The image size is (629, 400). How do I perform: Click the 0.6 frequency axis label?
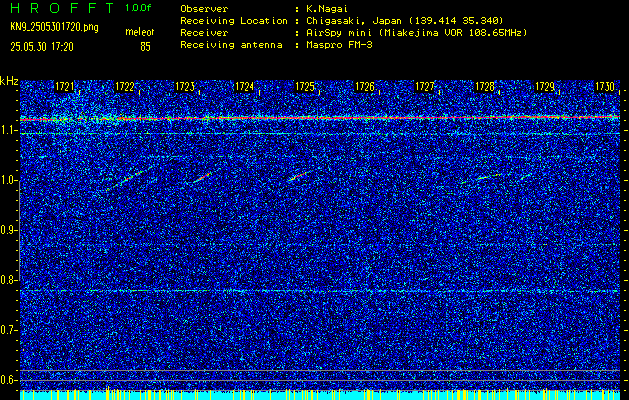point(8,380)
